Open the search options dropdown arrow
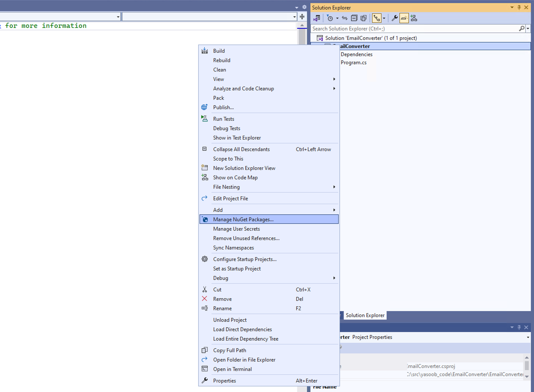 point(528,28)
